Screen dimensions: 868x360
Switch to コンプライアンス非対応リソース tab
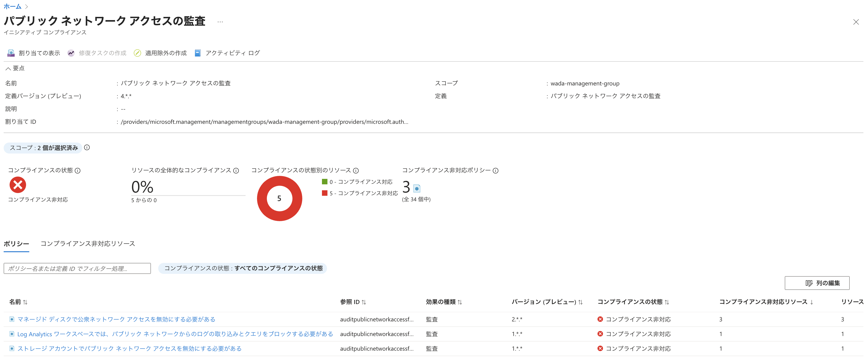click(88, 244)
